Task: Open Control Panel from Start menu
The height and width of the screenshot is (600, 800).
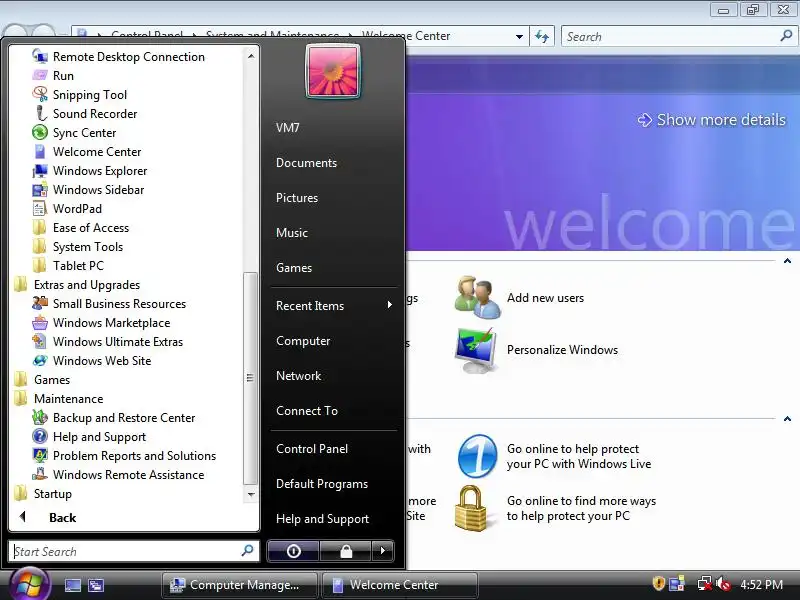Action: coord(312,448)
